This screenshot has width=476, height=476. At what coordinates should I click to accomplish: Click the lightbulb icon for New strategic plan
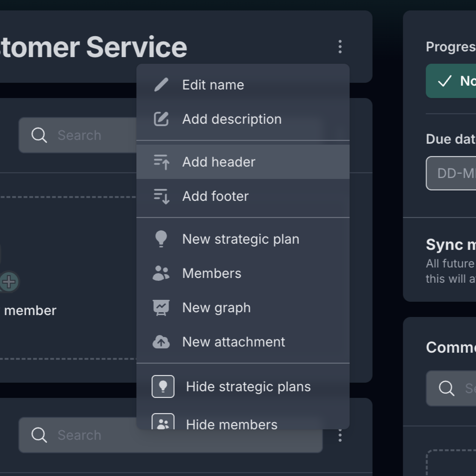161,239
